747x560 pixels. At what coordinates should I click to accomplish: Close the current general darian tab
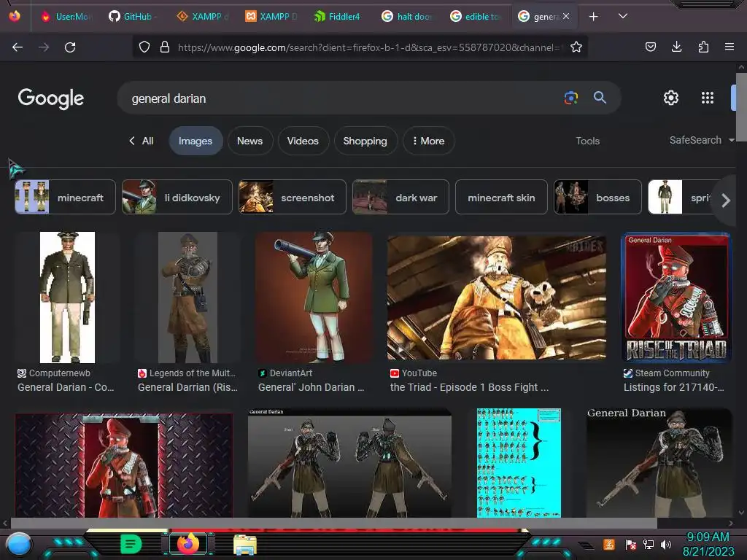(x=566, y=16)
